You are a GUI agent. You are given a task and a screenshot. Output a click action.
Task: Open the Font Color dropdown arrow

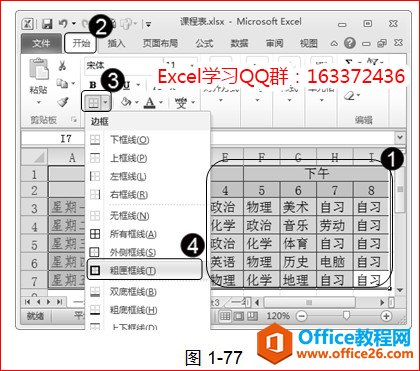(161, 103)
